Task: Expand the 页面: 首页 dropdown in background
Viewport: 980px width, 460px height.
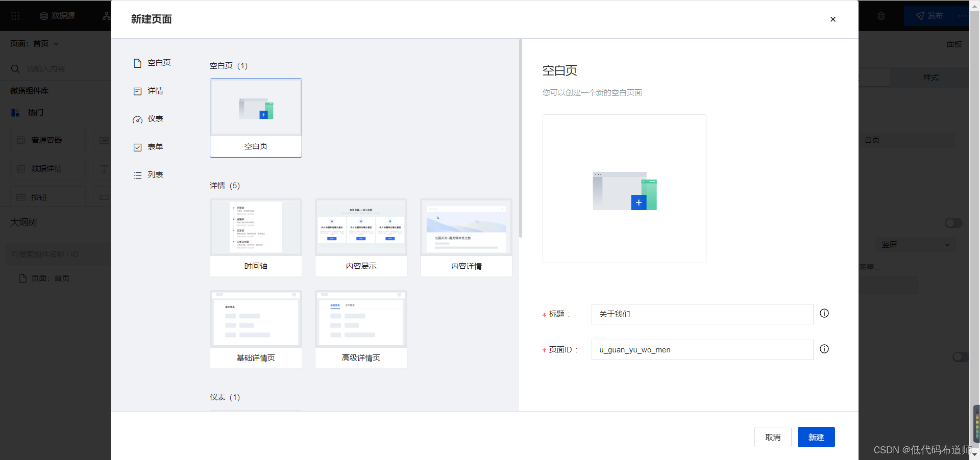Action: pos(34,44)
